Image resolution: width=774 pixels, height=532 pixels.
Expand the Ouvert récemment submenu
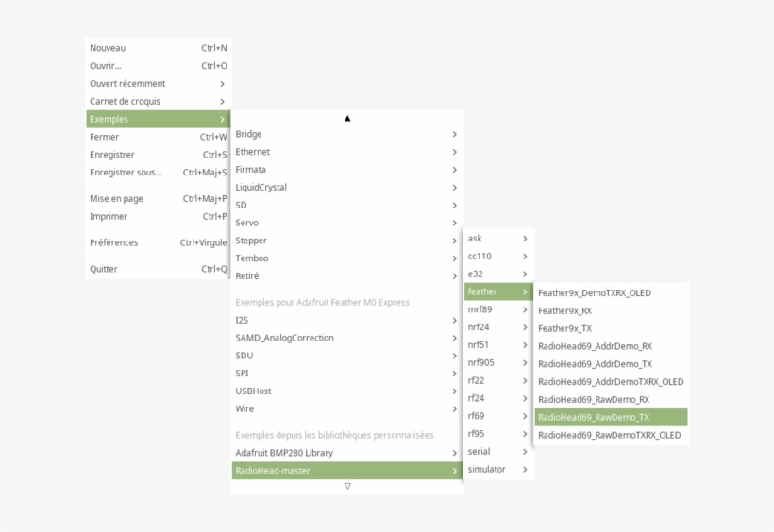tap(127, 84)
